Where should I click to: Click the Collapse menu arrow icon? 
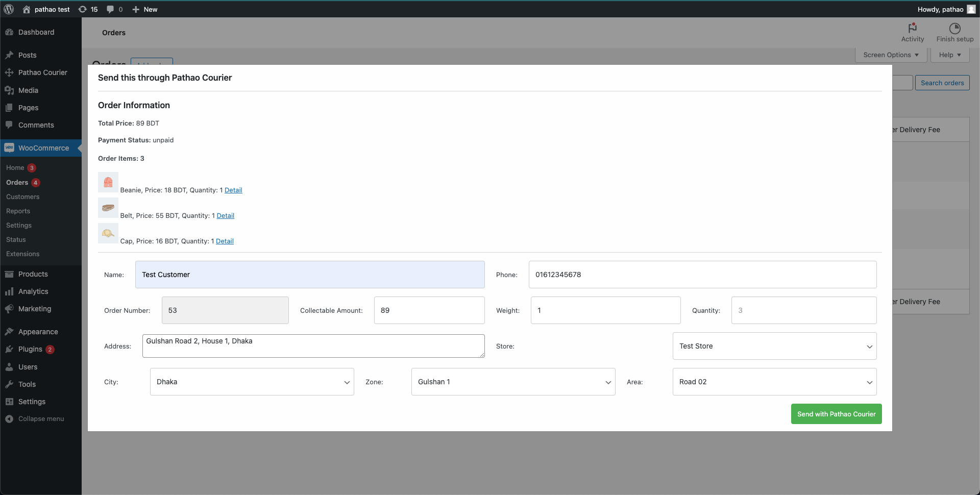(9, 419)
